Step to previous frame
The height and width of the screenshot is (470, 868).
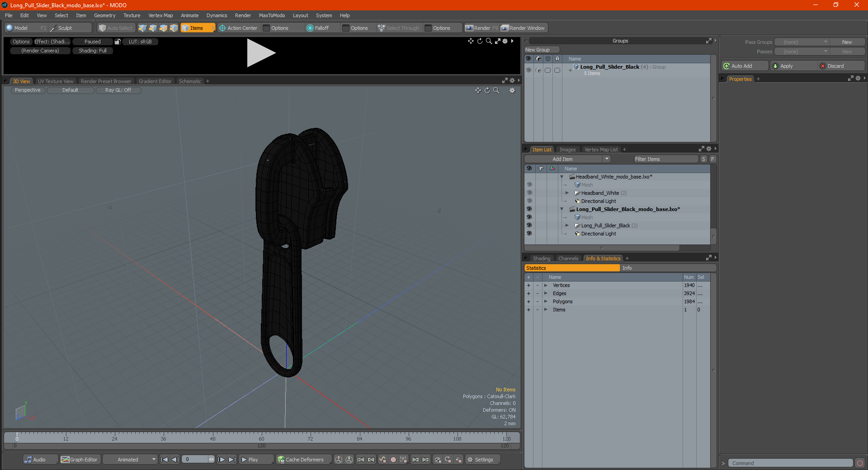click(x=175, y=460)
